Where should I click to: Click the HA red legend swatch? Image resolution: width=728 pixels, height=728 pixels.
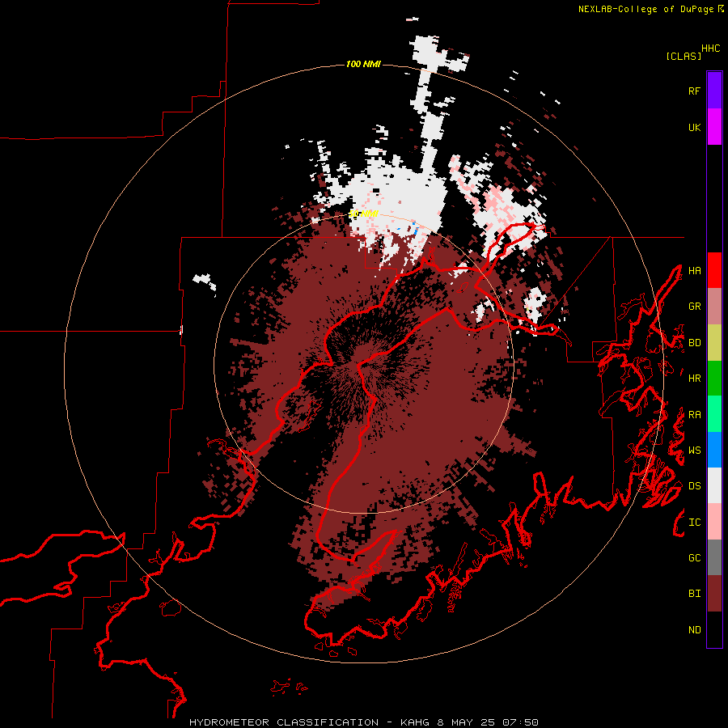[714, 270]
